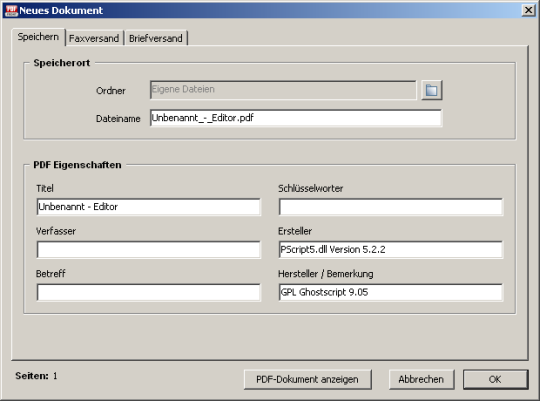Click the Seiten: 1 page count text
This screenshot has width=540, height=401.
point(36,376)
